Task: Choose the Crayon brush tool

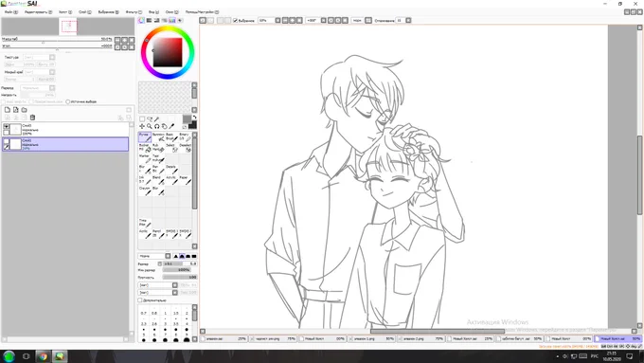Action: click(145, 191)
